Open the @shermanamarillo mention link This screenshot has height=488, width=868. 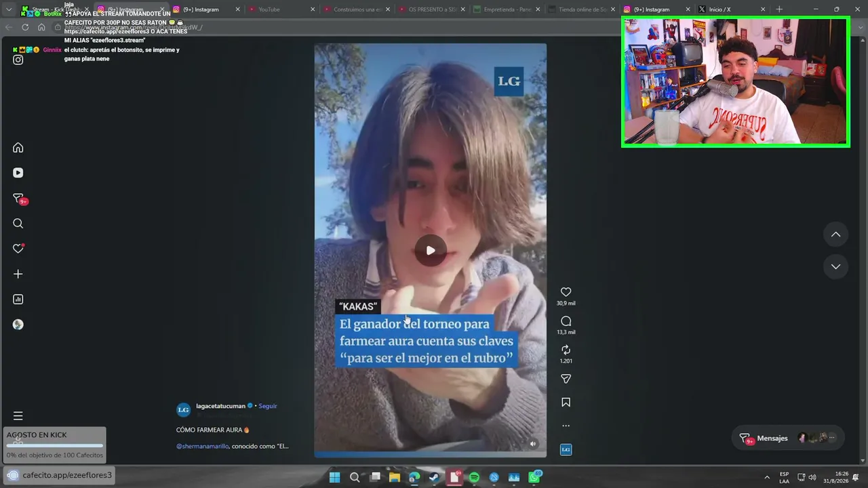point(203,446)
